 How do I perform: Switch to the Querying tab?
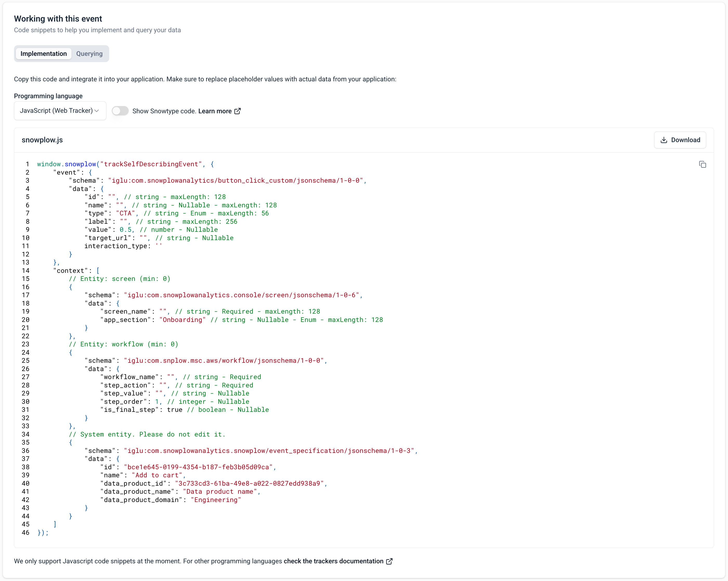pos(89,54)
